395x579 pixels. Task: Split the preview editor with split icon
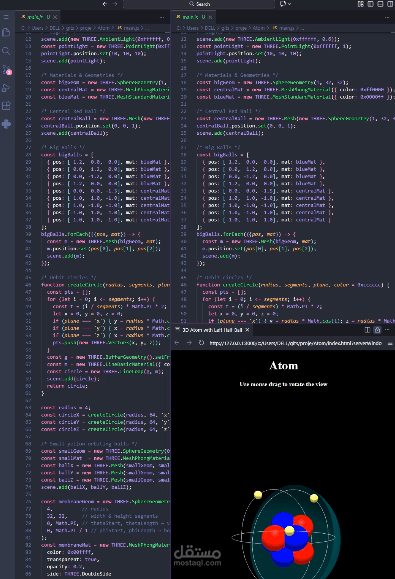click(367, 330)
